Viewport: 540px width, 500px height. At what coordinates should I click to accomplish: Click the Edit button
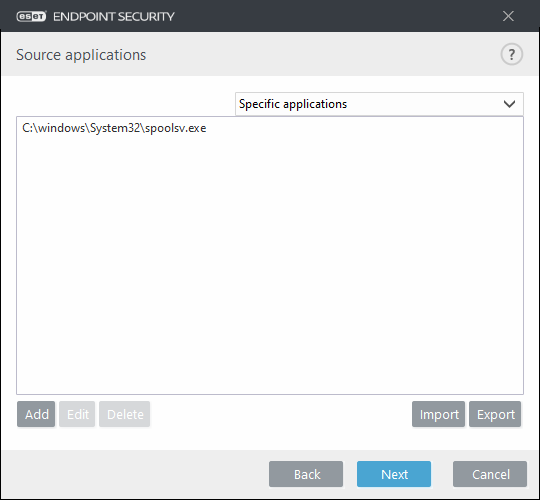click(77, 414)
